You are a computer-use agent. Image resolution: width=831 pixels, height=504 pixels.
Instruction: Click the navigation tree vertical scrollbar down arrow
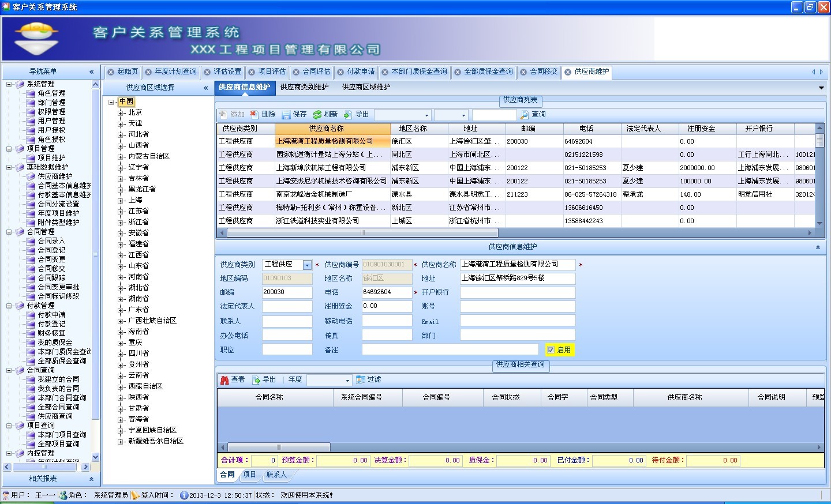point(95,457)
